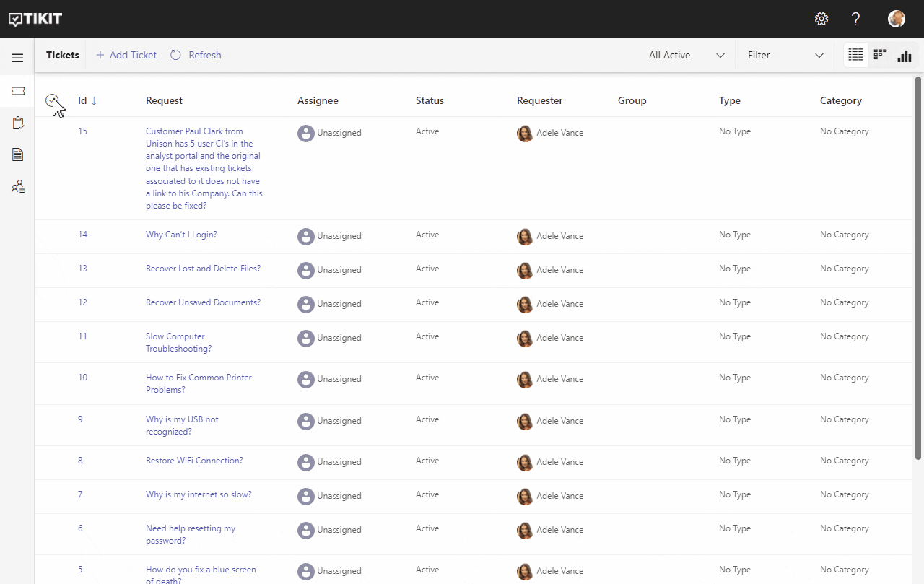Click the Group column header
The height and width of the screenshot is (584, 924).
[x=632, y=101]
